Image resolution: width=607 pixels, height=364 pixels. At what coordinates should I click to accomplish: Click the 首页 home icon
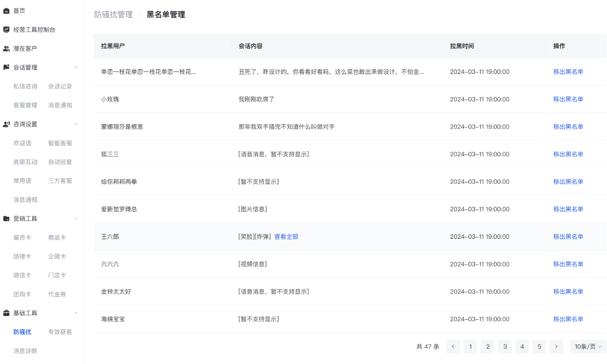point(6,11)
